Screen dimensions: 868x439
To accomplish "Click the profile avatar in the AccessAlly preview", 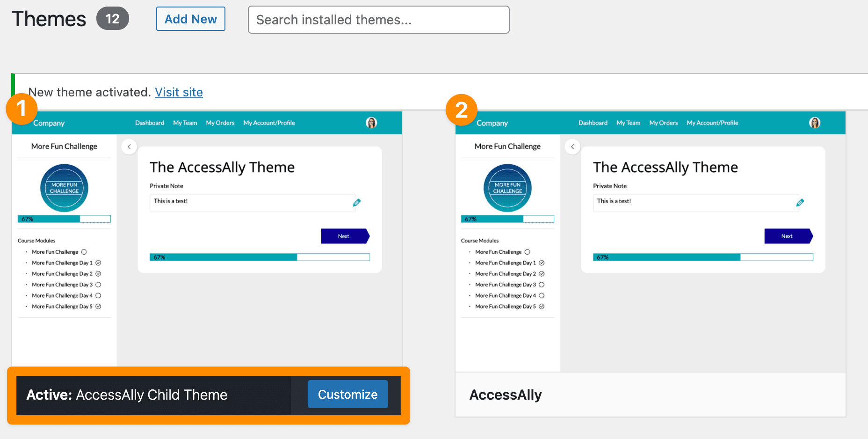I will point(815,123).
